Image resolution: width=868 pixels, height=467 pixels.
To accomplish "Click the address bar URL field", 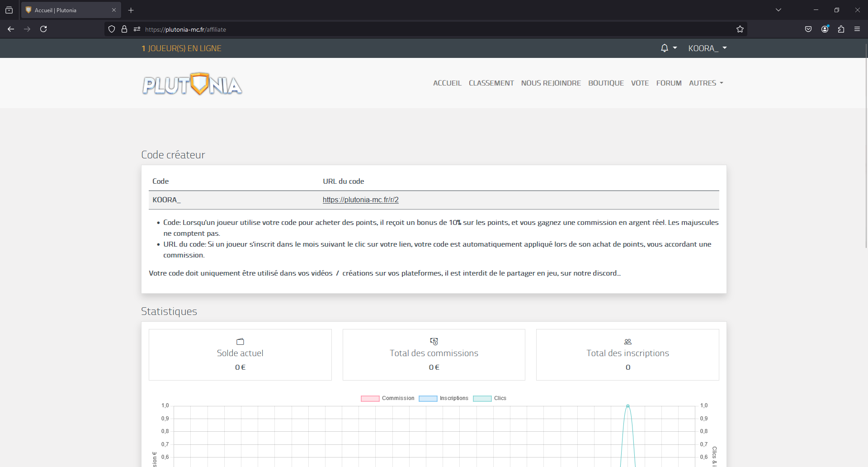I will click(425, 29).
